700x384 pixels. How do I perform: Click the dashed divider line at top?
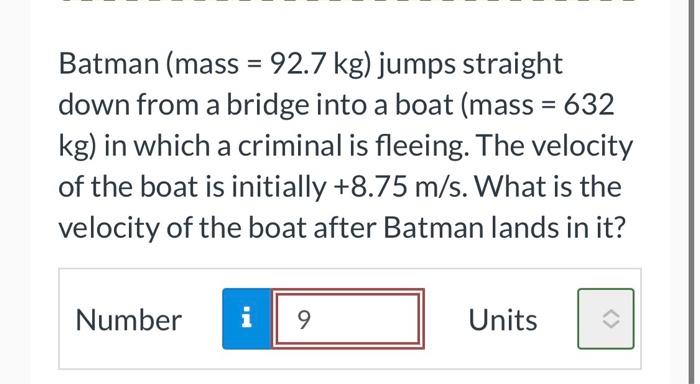[348, 1]
